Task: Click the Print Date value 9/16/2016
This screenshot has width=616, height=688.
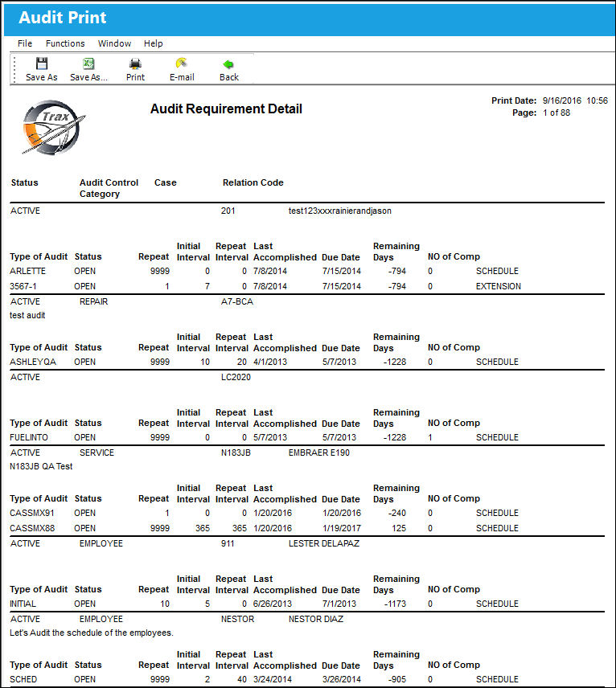Action: click(561, 100)
